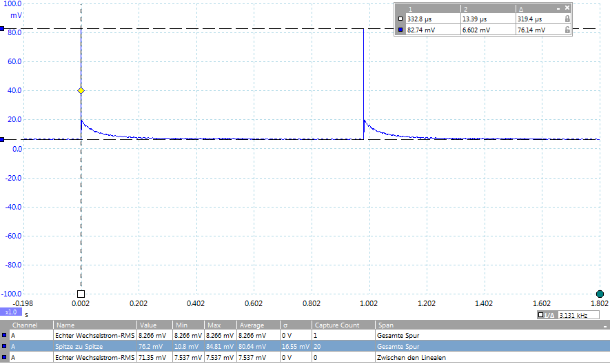Click blue channel square of first measurement row
This screenshot has height=364, width=610.
(x=4, y=335)
